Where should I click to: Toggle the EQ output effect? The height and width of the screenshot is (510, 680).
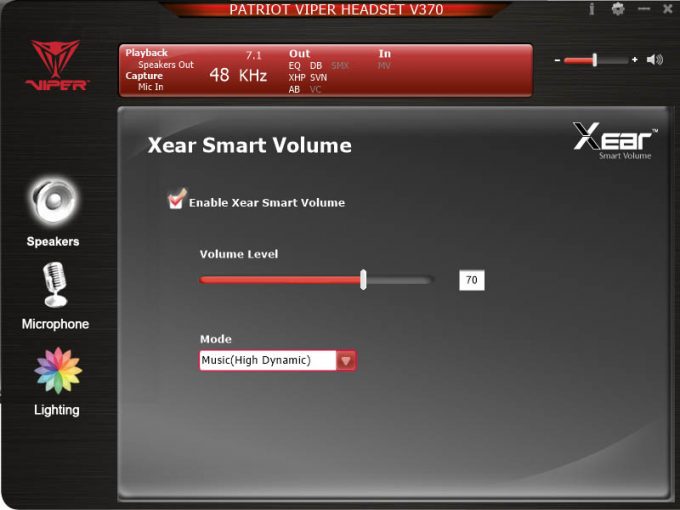point(294,65)
